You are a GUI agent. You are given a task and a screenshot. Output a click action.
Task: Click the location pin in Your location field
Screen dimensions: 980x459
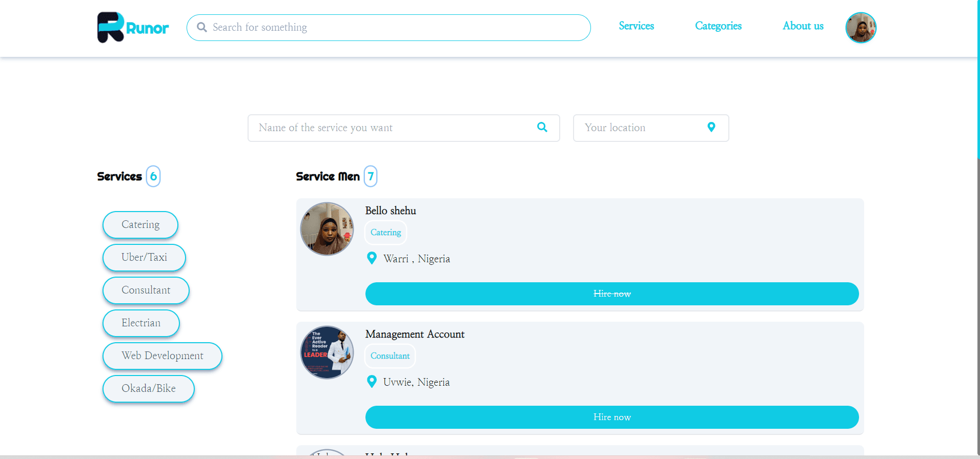[x=711, y=128]
